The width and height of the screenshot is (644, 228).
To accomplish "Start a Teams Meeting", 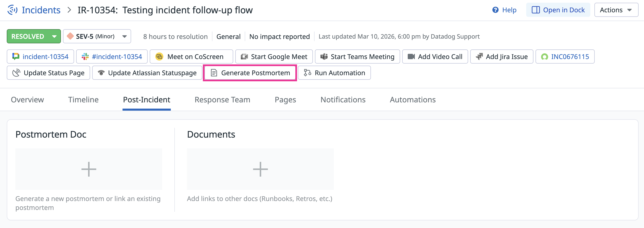I will coord(357,57).
